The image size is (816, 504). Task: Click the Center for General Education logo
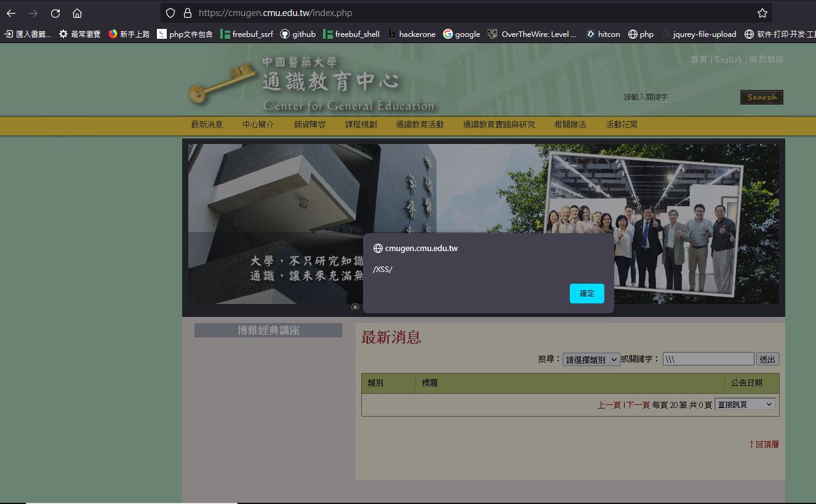coord(314,83)
